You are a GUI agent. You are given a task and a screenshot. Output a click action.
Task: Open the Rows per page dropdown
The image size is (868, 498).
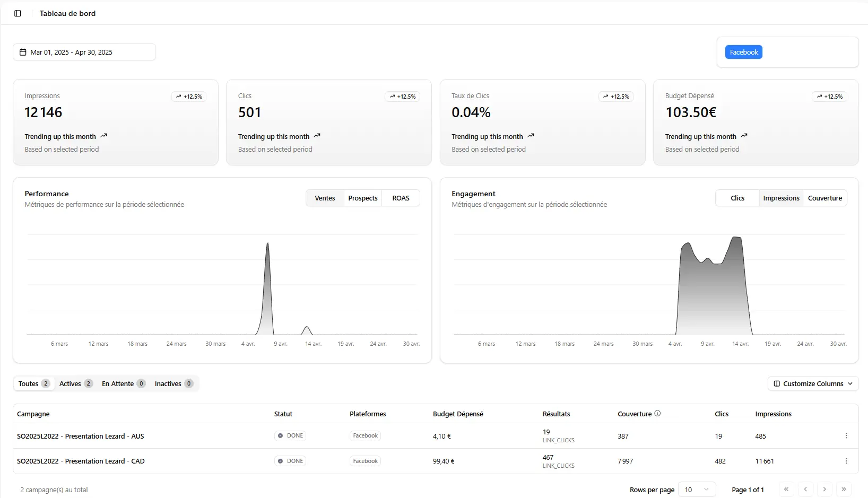[x=697, y=490]
